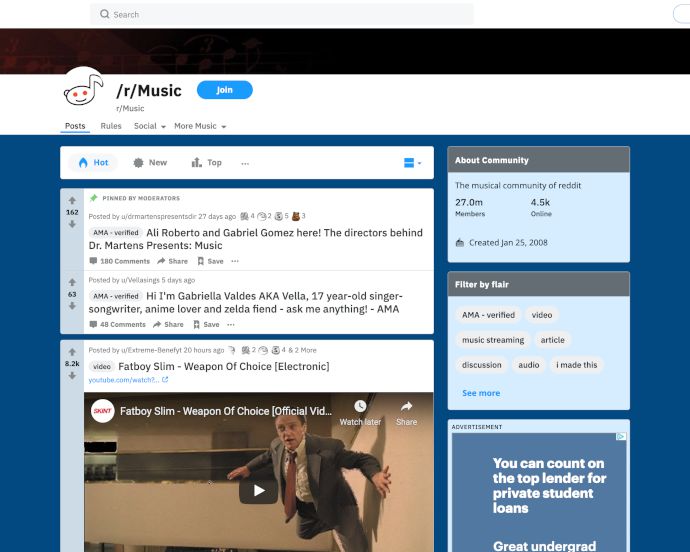Open user u/Vellasings profile

140,280
